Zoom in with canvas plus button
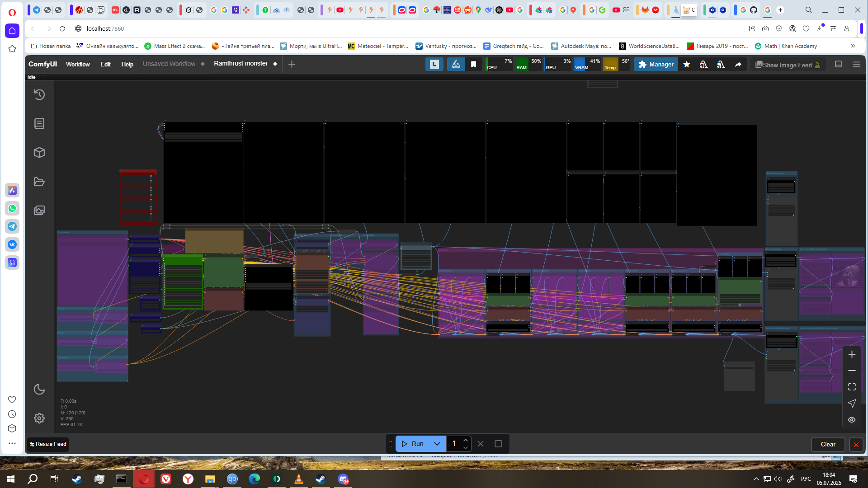This screenshot has height=488, width=868. pos(852,355)
